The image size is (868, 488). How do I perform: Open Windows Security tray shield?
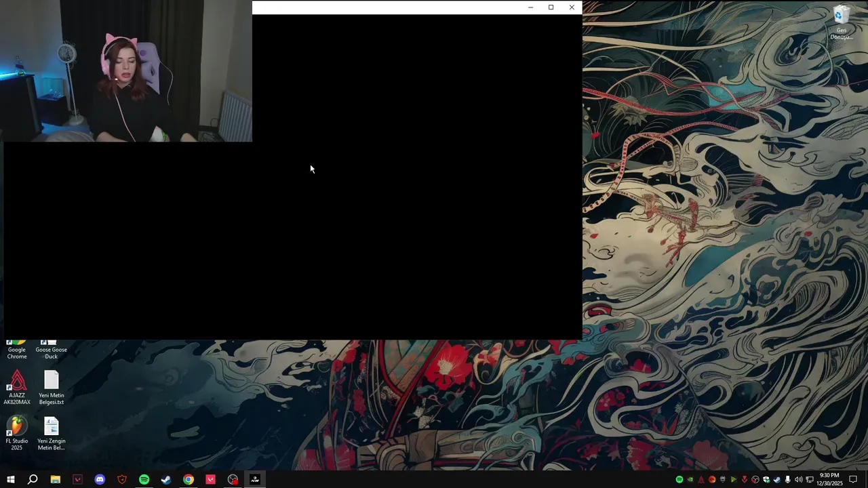766,479
